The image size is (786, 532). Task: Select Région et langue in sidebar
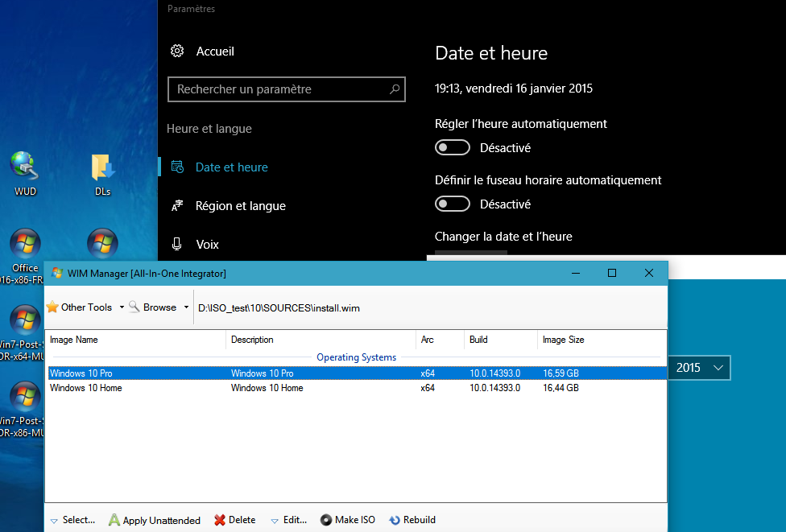point(240,206)
